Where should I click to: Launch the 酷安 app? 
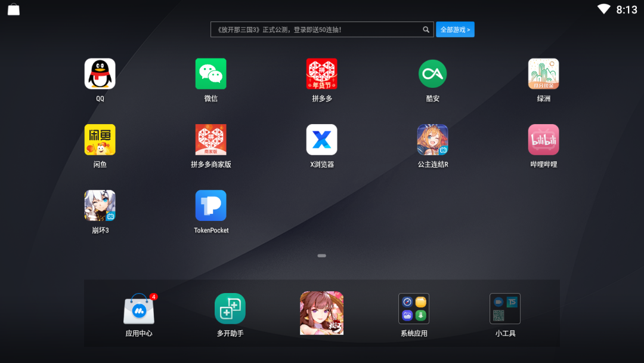point(432,73)
